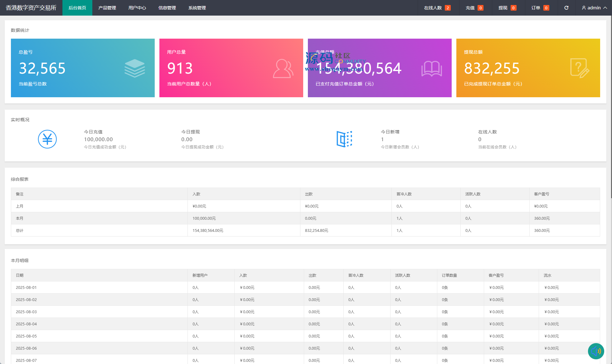
Task: Click the stacked layers icon on profit card
Action: 134,68
